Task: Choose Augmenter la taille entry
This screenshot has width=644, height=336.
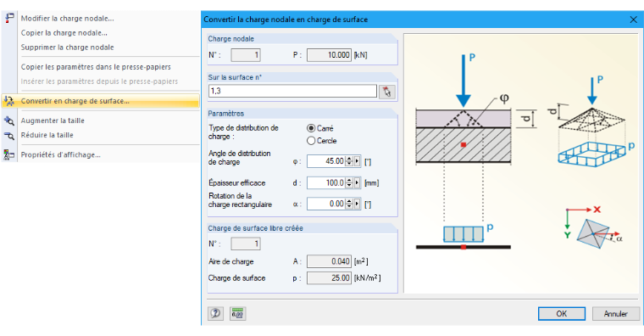Action: pos(53,120)
